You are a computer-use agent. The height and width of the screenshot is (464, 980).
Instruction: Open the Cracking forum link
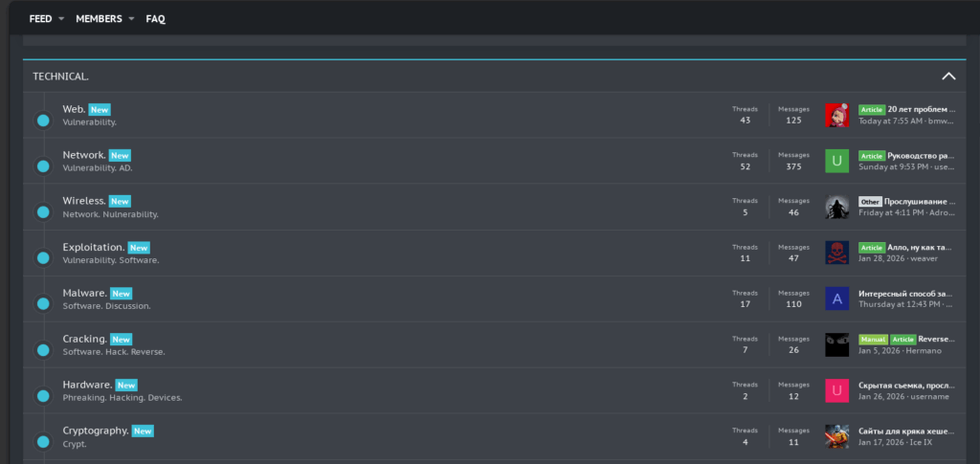tap(84, 339)
